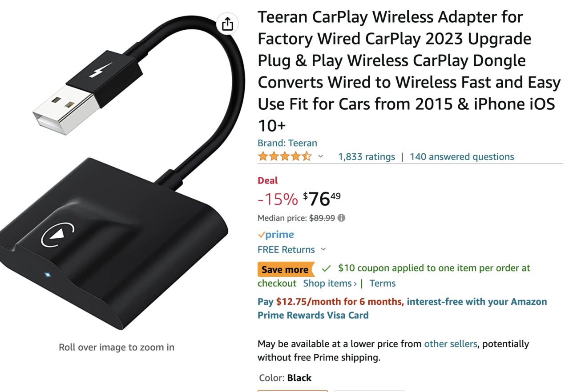
Task: Visit the Brand: Teeran store link
Action: pyautogui.click(x=287, y=143)
